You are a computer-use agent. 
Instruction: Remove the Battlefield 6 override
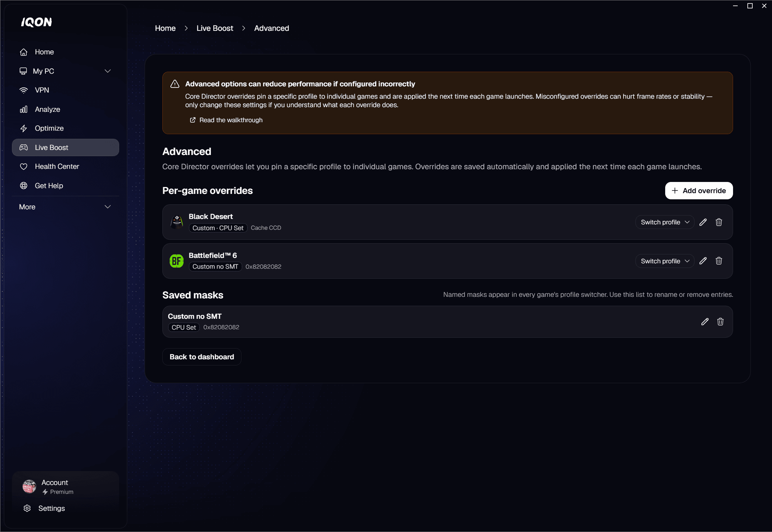(x=719, y=261)
